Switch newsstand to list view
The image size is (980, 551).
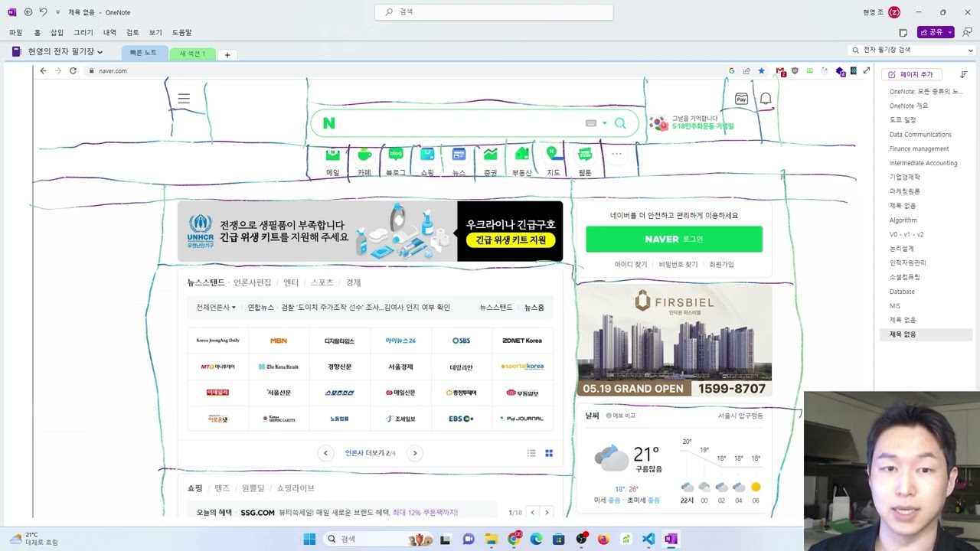tap(531, 453)
